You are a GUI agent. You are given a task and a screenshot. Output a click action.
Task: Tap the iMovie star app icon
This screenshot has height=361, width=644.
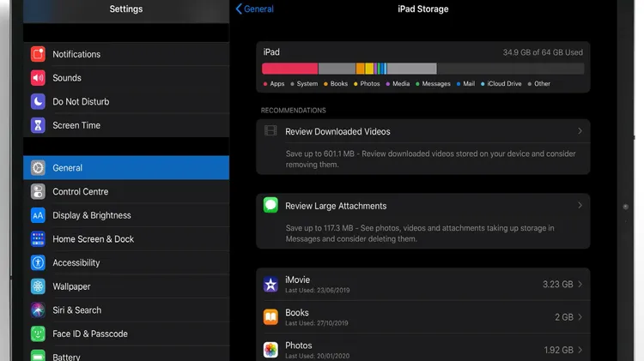coord(270,284)
